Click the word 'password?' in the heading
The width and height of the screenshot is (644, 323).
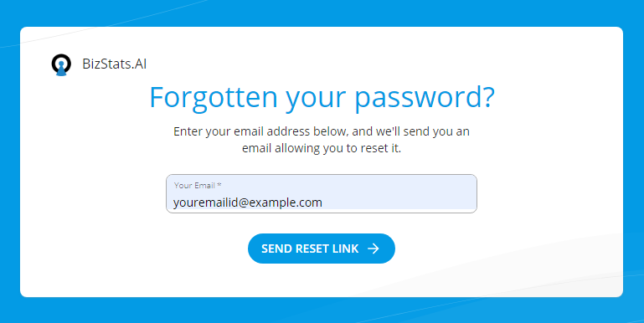tap(425, 98)
